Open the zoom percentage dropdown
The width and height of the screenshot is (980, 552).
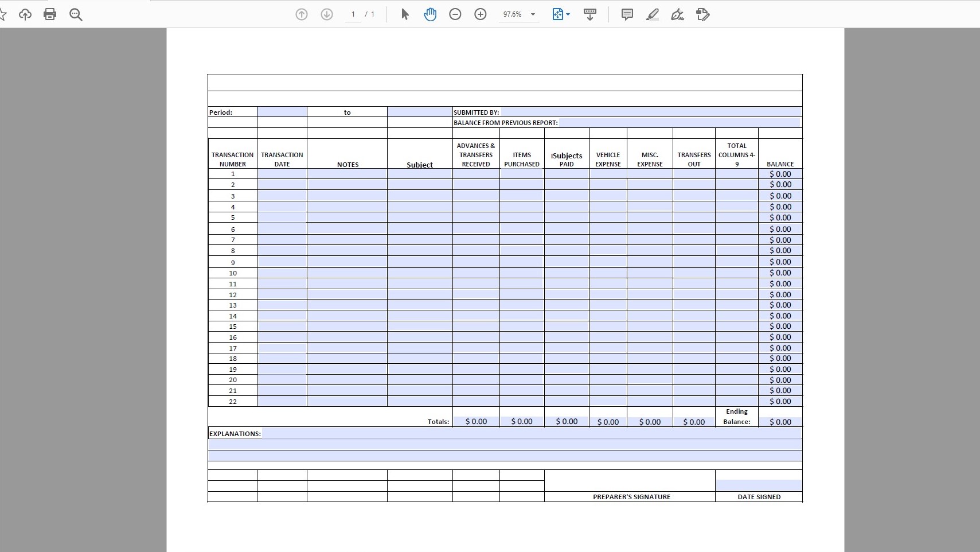[x=519, y=14]
